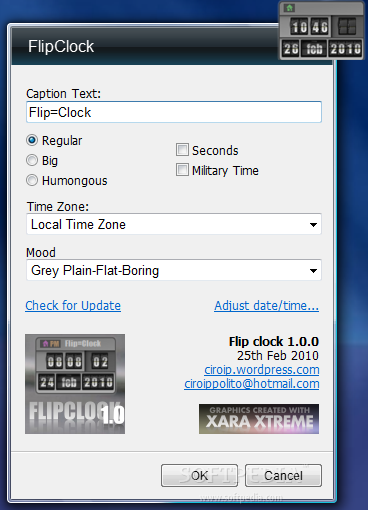Open the Adjust date/time link
Screen dimensions: 368x510
[x=267, y=306]
